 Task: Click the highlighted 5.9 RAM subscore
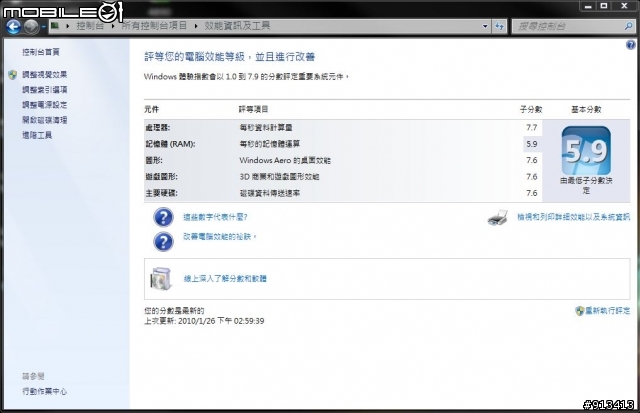click(x=532, y=144)
